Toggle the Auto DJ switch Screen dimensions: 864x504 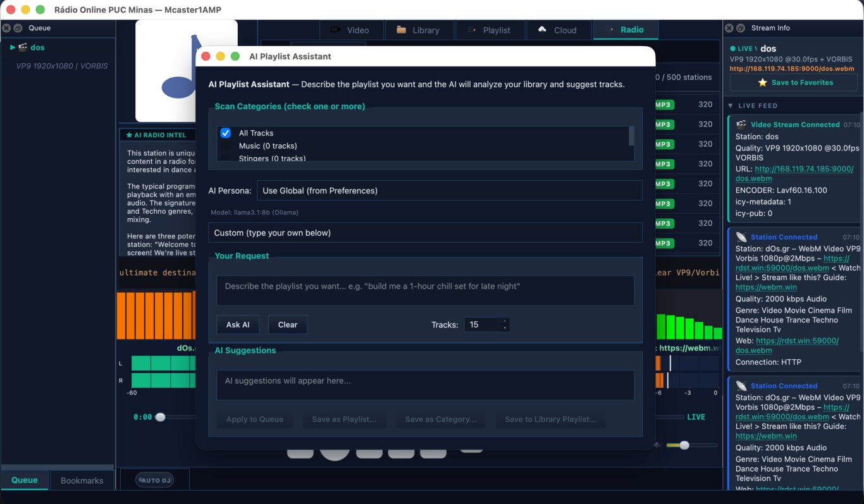point(154,480)
